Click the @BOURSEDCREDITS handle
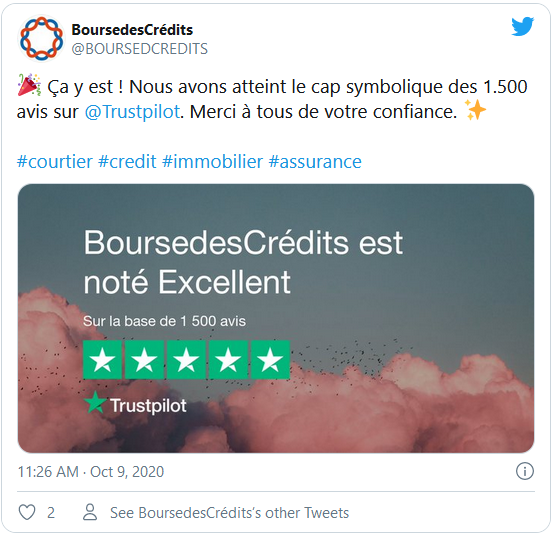Viewport: 553px width, 540px height. point(140,49)
